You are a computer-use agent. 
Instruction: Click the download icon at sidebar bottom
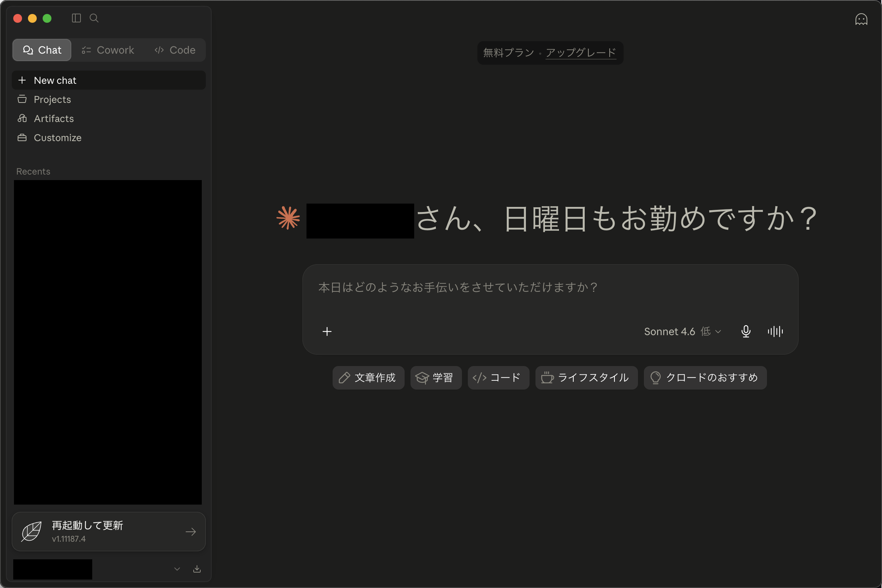[x=197, y=569]
